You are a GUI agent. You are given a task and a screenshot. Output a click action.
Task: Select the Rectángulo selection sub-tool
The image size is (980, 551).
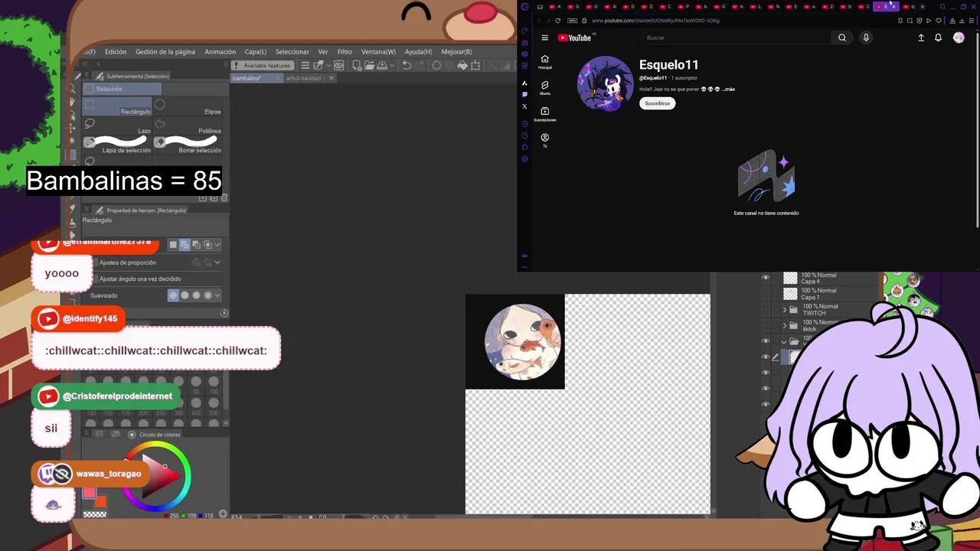pos(117,107)
